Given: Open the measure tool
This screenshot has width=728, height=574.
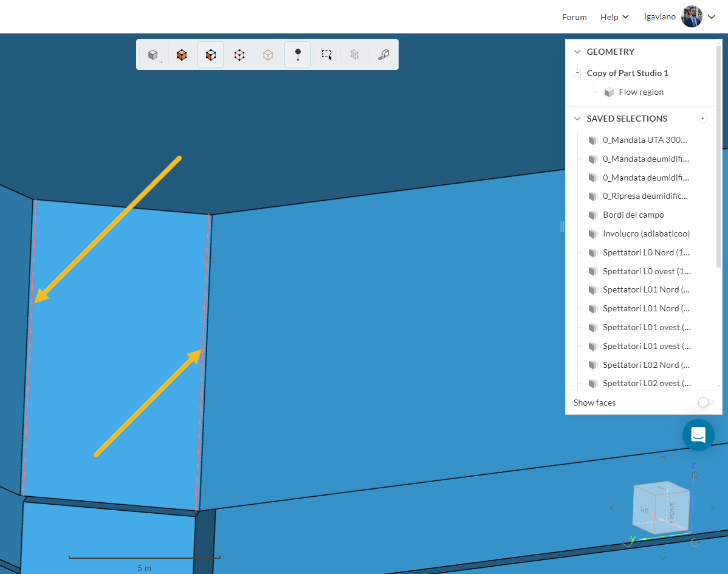Looking at the screenshot, I should (x=383, y=55).
